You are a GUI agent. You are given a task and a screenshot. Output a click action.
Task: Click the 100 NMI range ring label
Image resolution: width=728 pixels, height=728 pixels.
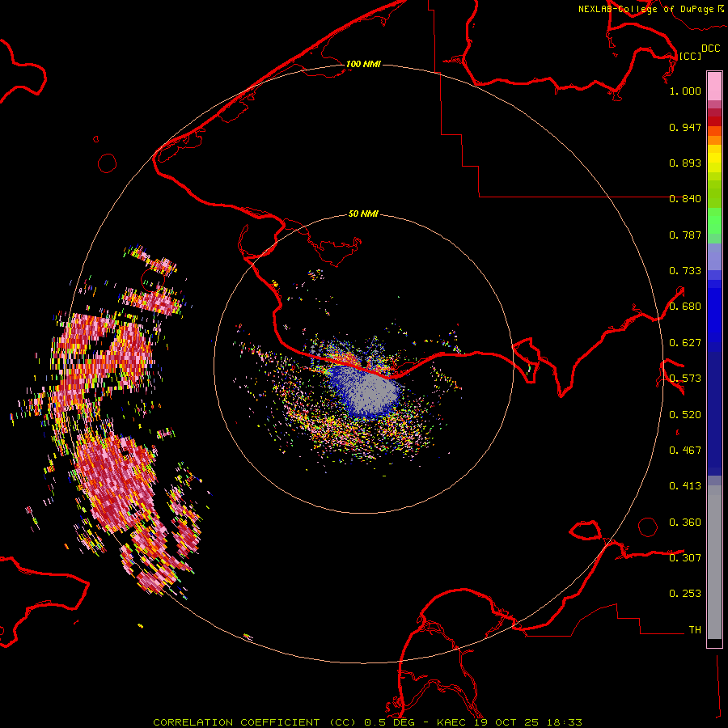coord(363,64)
